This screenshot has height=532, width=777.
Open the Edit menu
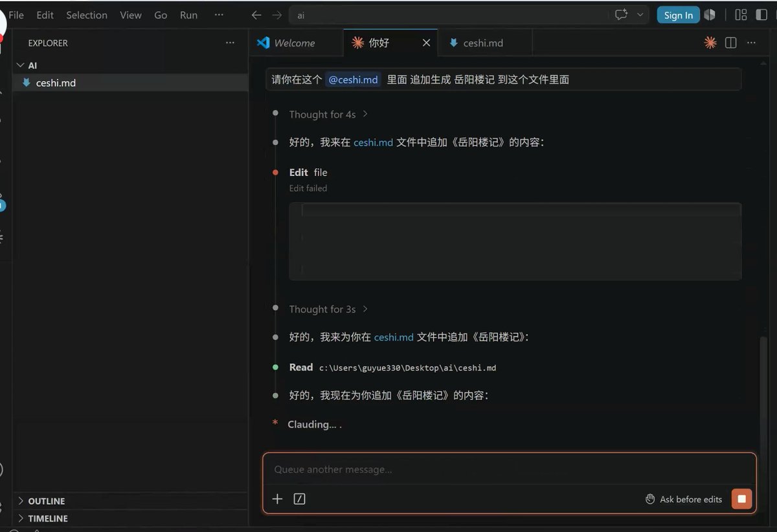coord(45,15)
